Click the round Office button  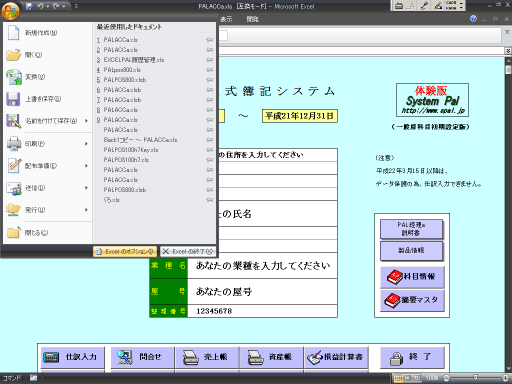[x=10, y=11]
